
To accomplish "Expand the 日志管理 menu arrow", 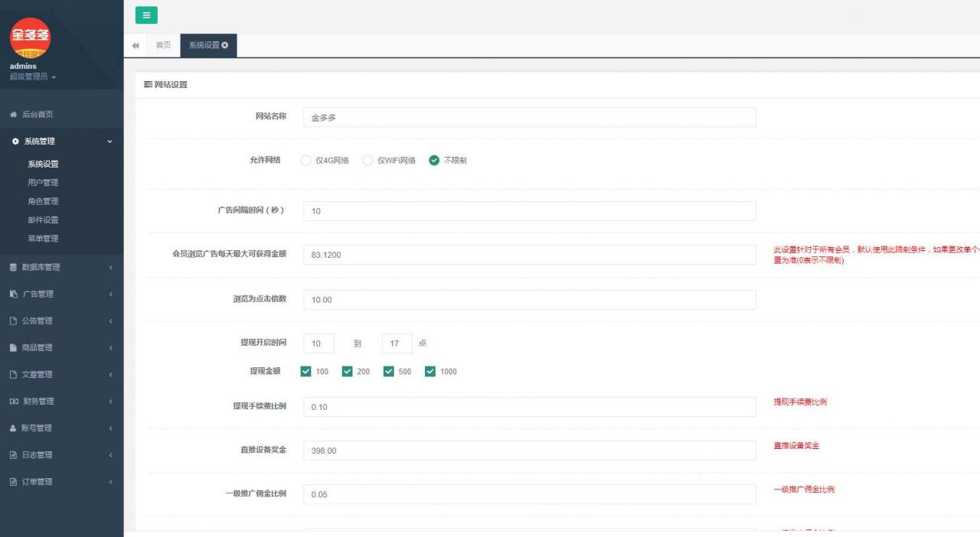I will coord(111,455).
